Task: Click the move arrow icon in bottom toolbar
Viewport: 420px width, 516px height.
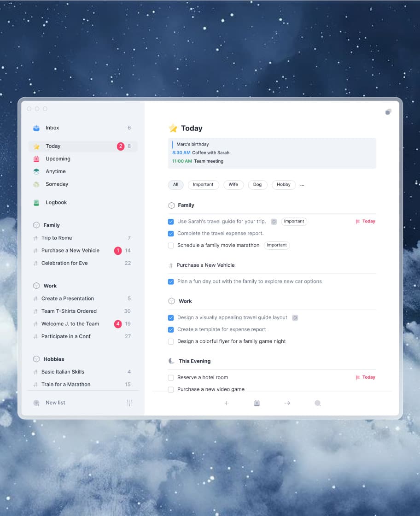Action: (287, 403)
